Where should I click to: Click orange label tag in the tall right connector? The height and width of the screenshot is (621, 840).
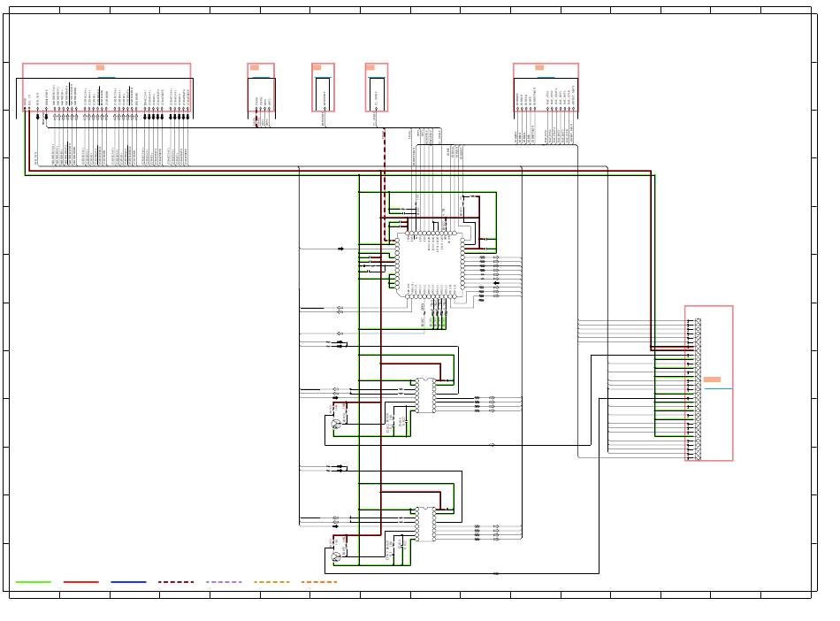pyautogui.click(x=712, y=379)
